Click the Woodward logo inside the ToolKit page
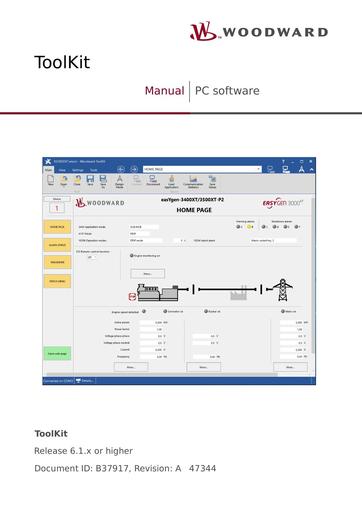 100,202
